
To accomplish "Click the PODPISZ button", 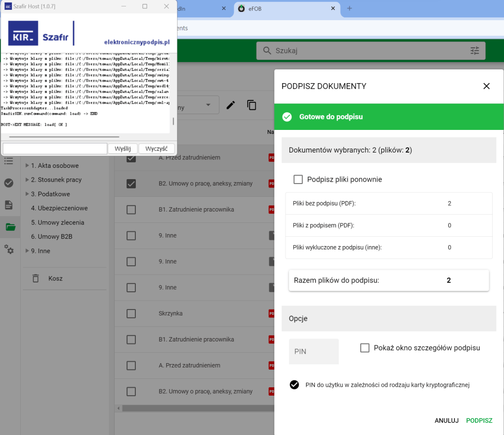I will pos(479,420).
